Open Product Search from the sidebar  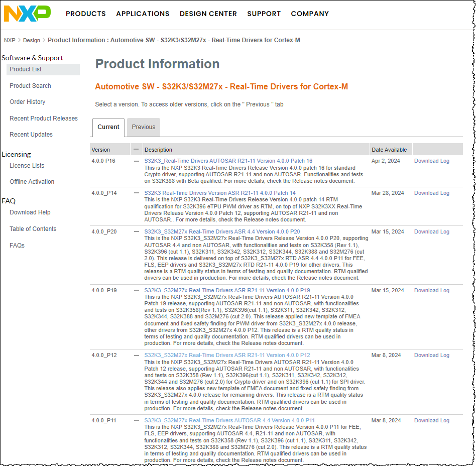tap(31, 86)
